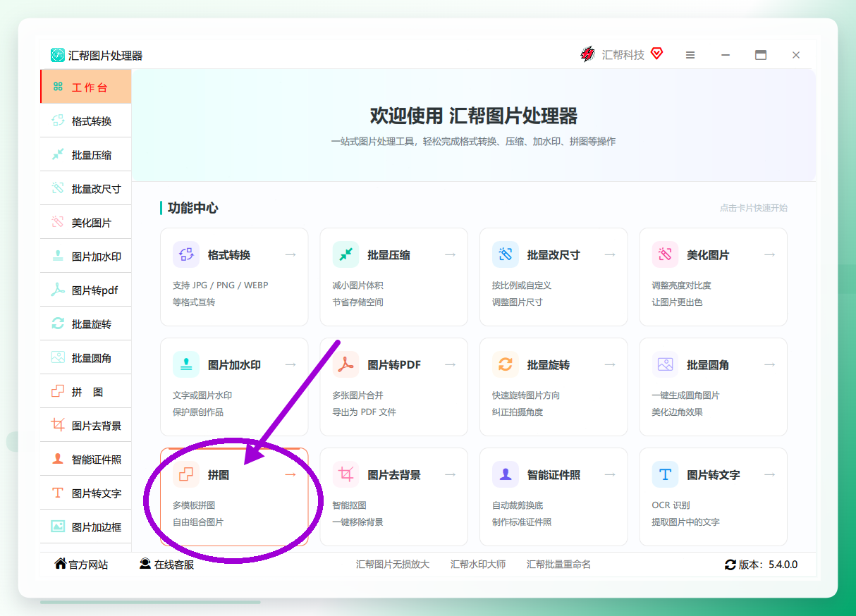This screenshot has height=616, width=856.
Task: Open the hamburger menu in title bar
Action: pos(690,55)
